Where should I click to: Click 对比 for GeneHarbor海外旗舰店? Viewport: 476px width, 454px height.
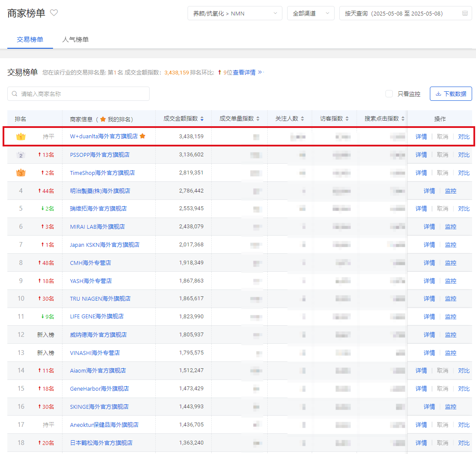coord(464,389)
